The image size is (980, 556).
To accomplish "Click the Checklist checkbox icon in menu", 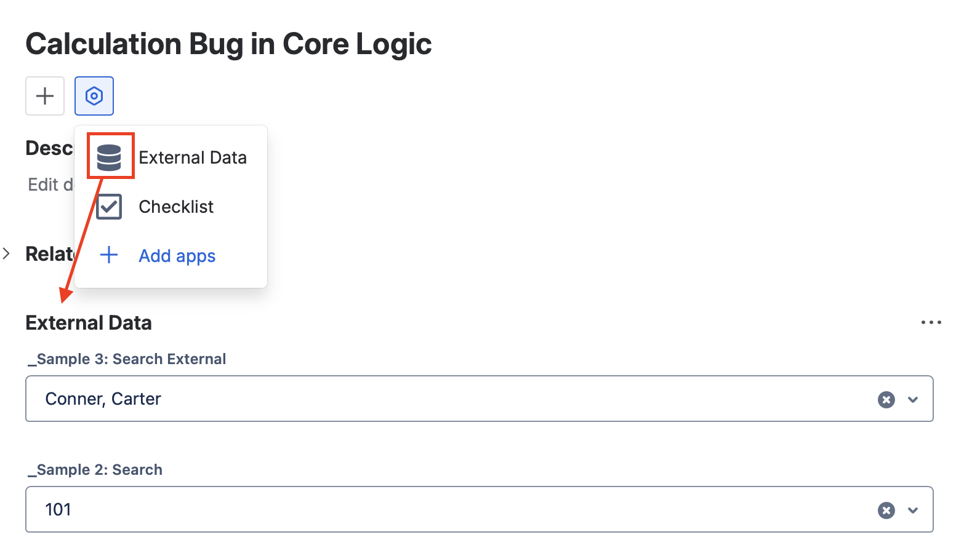I will [x=110, y=207].
